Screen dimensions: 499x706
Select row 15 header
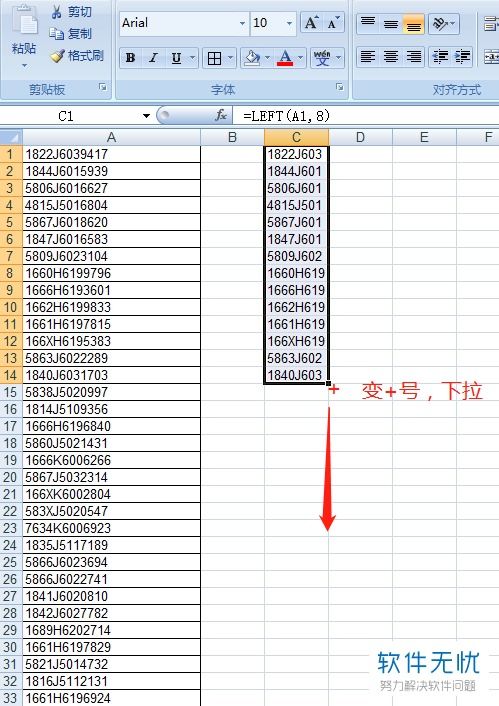coord(11,392)
